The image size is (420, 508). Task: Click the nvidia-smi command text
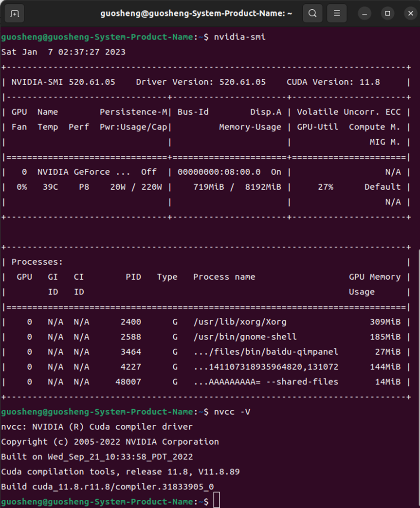coord(240,37)
